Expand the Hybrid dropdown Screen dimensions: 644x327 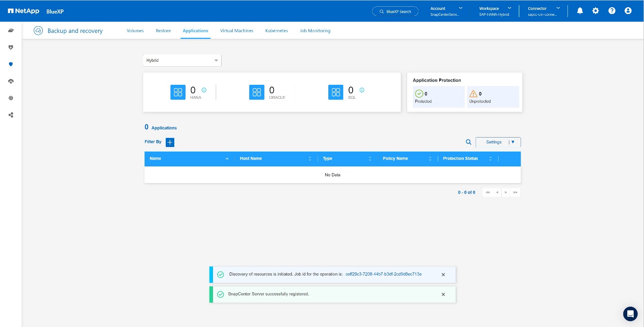tap(182, 60)
